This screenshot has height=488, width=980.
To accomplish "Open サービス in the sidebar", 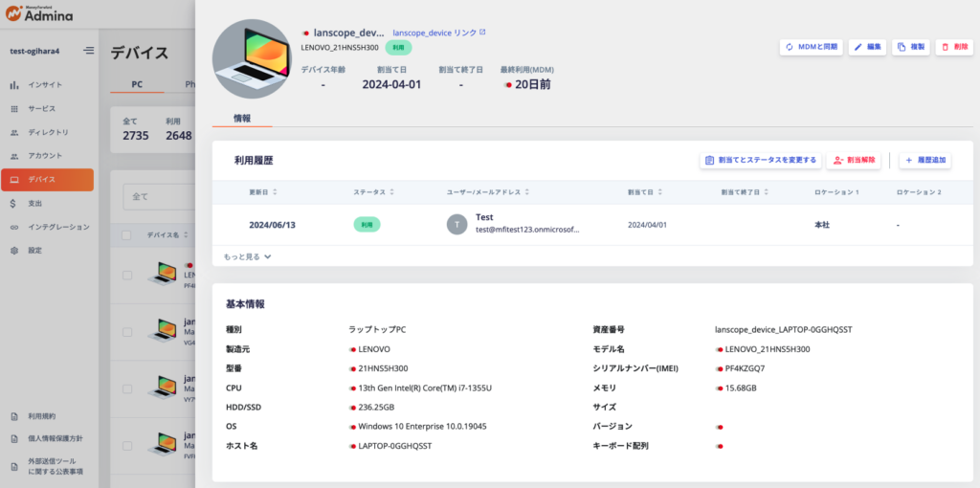I will click(48, 109).
